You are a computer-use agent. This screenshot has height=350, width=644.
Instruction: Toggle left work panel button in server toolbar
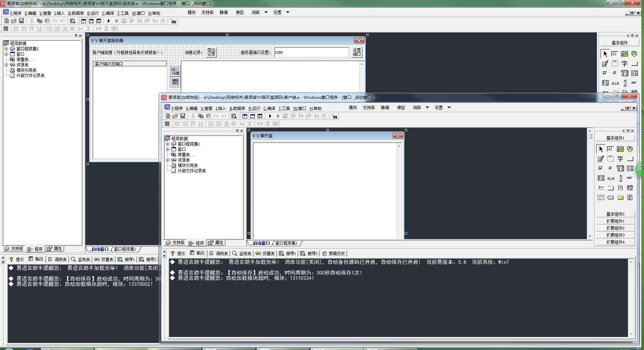[x=84, y=21]
